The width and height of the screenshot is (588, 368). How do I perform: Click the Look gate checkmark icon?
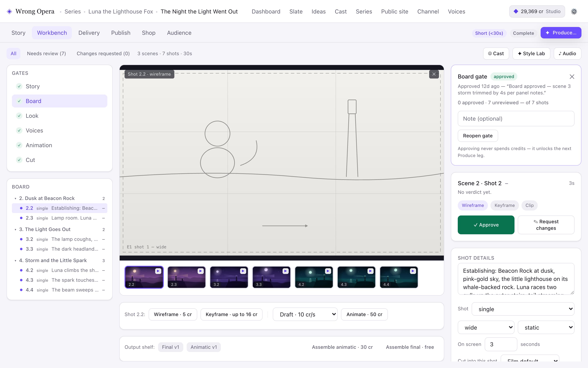pyautogui.click(x=19, y=116)
